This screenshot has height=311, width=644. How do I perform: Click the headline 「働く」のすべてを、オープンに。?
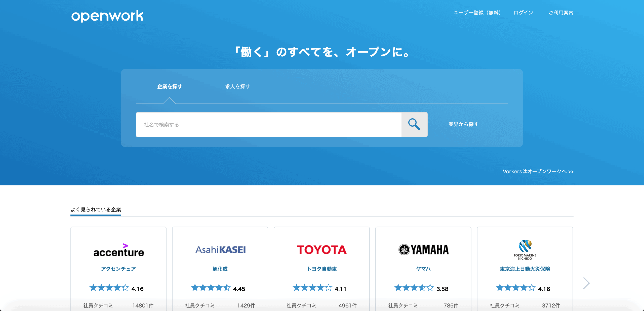pos(322,52)
